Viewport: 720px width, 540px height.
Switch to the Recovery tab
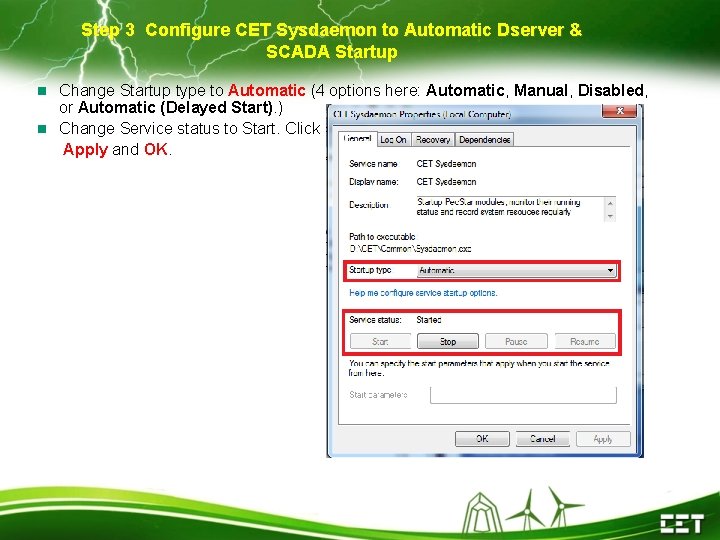click(x=433, y=140)
